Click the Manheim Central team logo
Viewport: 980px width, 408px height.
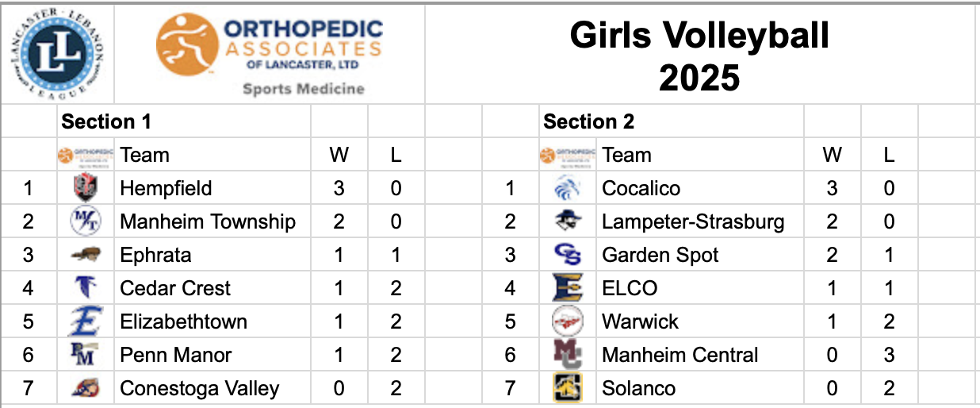[567, 355]
